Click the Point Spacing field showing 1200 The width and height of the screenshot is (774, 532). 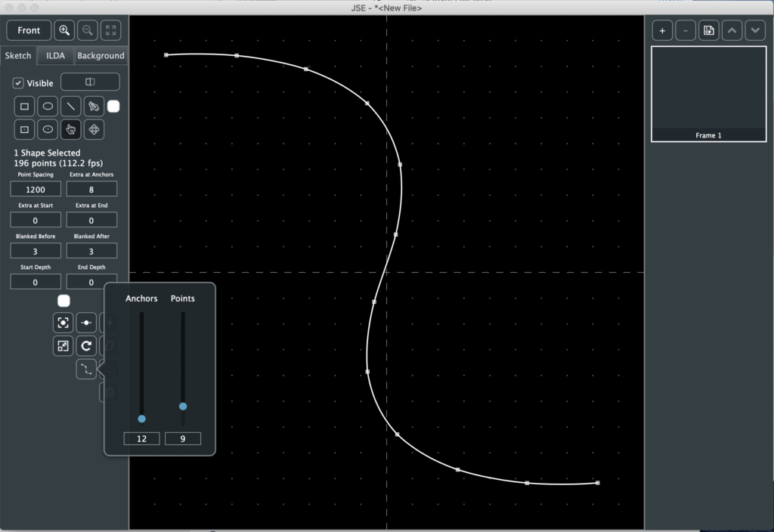36,189
